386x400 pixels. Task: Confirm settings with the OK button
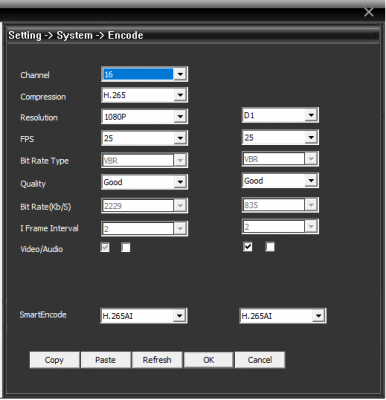click(209, 360)
